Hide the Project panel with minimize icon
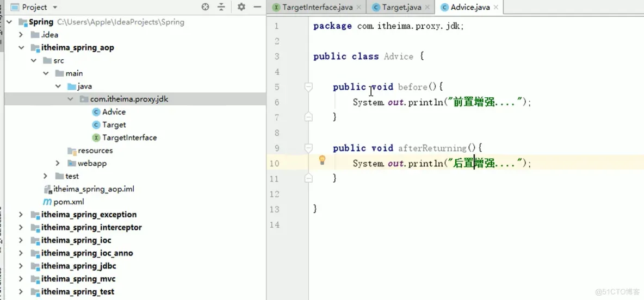The image size is (644, 300). click(x=257, y=7)
